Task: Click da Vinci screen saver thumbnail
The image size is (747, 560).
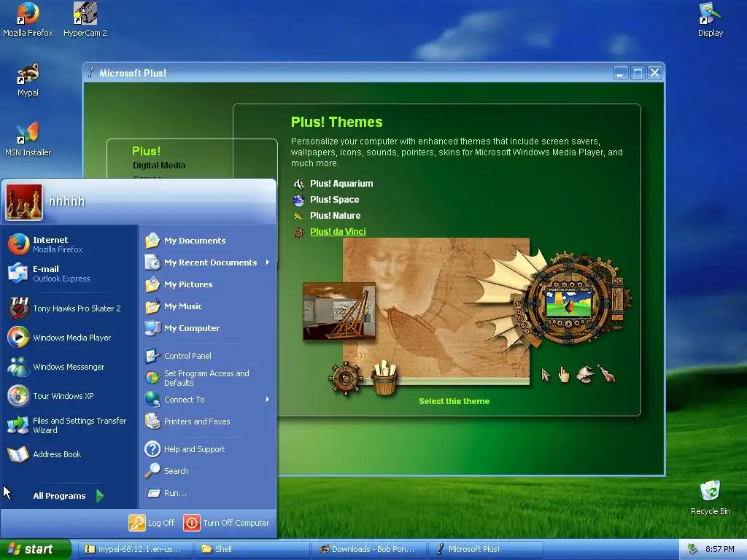Action: click(x=338, y=311)
